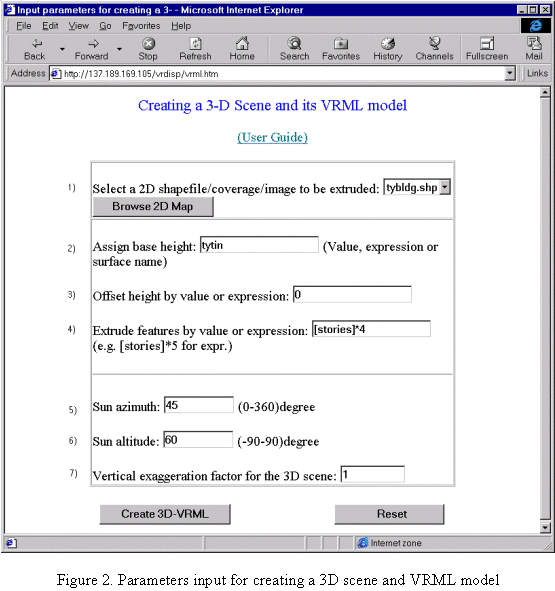Open the View menu
Image resolution: width=555 pixels, height=591 pixels.
click(x=78, y=26)
